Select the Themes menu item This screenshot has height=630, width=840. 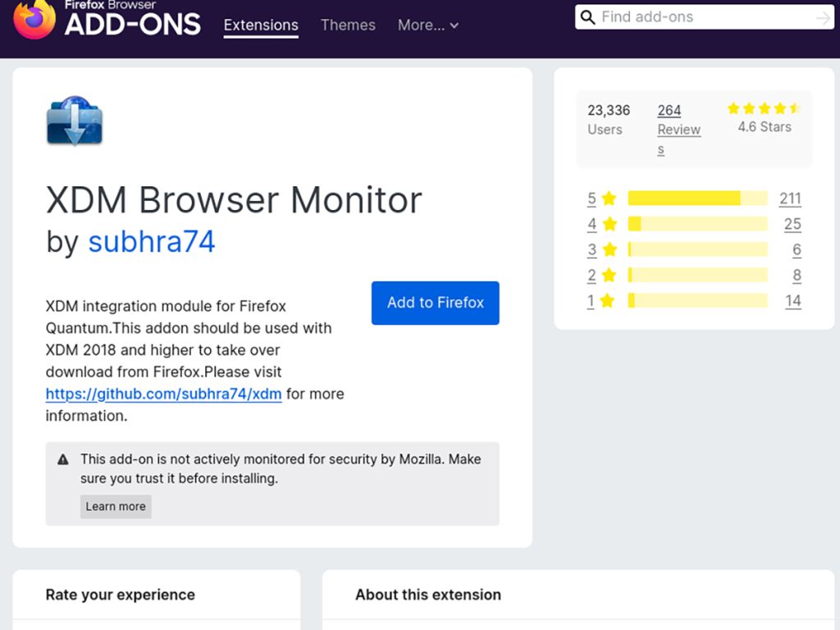(x=348, y=25)
